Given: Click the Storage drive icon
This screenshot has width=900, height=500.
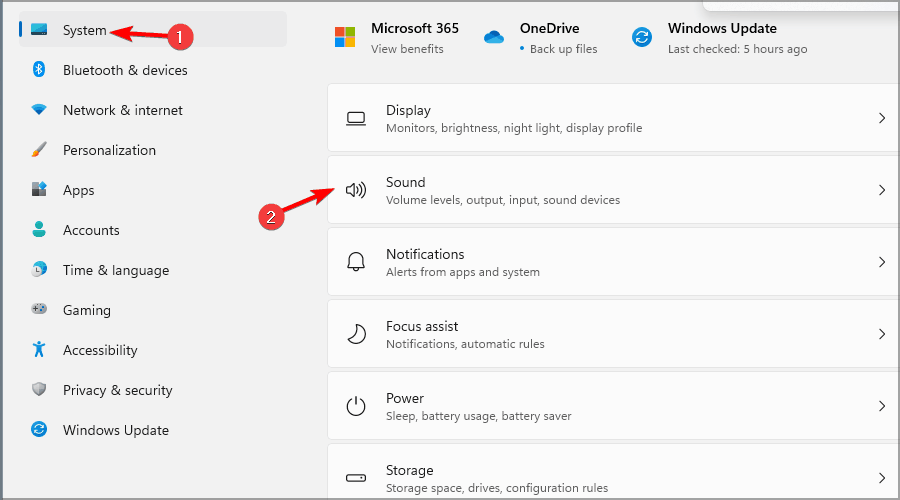Looking at the screenshot, I should pyautogui.click(x=356, y=478).
